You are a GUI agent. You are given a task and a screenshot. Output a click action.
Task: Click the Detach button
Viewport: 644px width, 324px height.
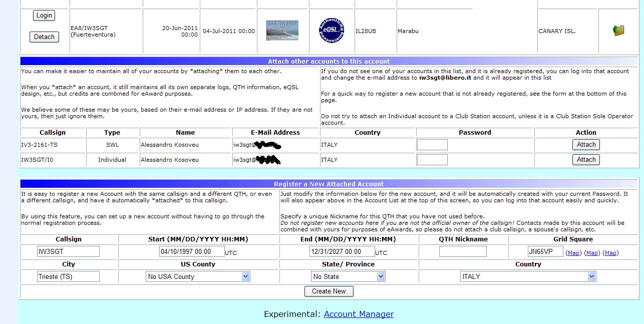click(x=44, y=37)
